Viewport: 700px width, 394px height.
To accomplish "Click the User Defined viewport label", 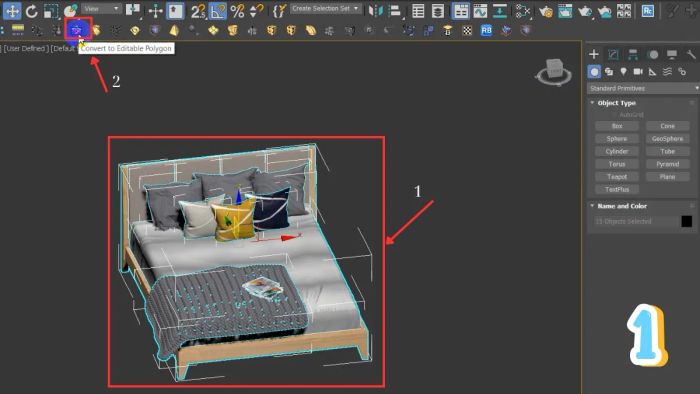I will pyautogui.click(x=25, y=48).
